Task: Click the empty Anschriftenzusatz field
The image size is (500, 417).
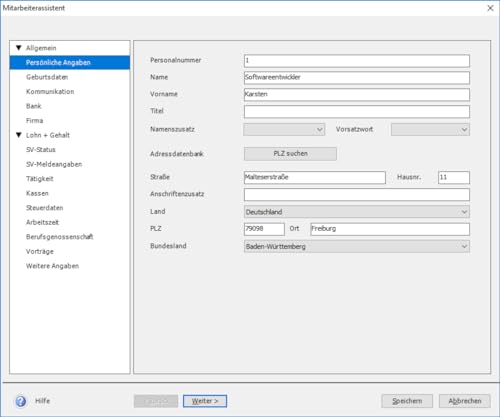Action: [x=357, y=195]
